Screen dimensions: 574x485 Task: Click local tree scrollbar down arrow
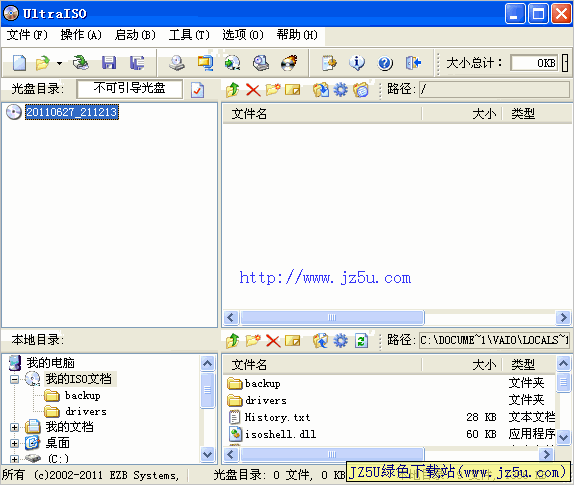click(208, 454)
